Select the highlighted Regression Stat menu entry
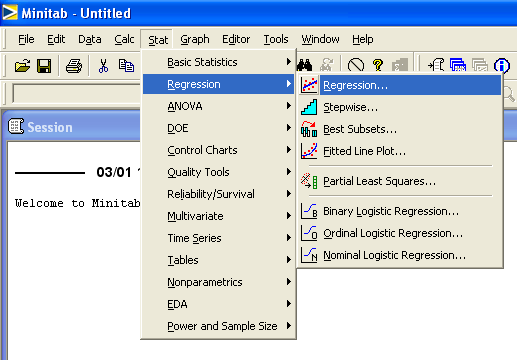Viewport: 517px width, 360px height. 219,84
